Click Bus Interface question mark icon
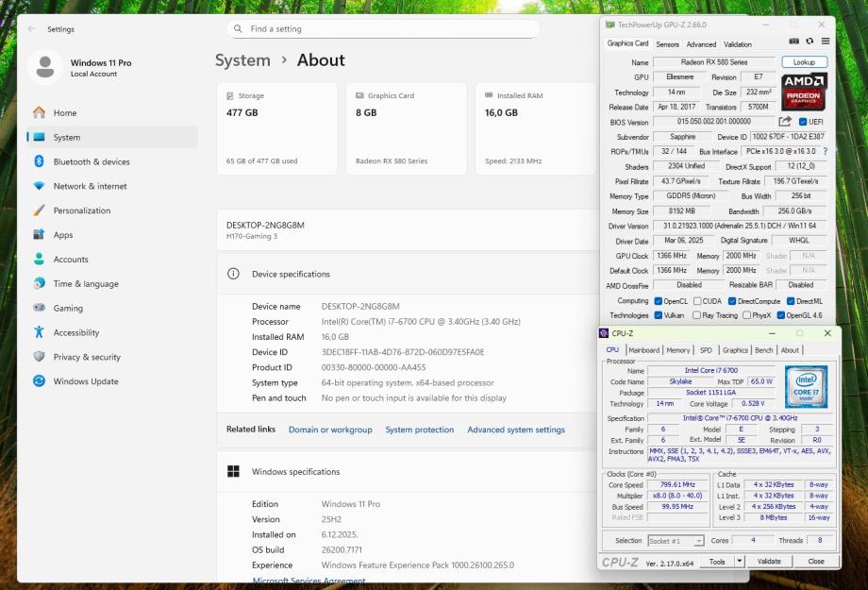This screenshot has height=590, width=868. 825,151
